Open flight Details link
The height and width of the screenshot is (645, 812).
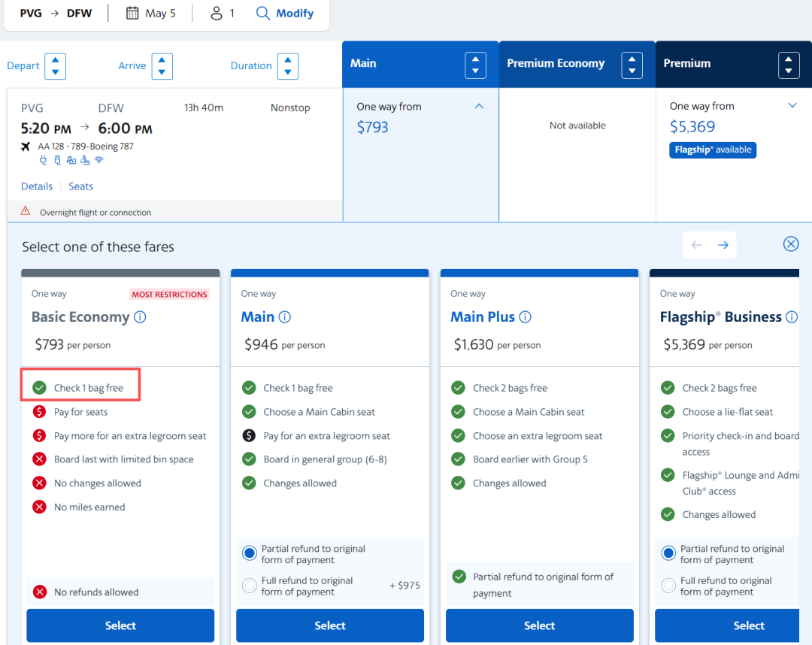point(37,186)
